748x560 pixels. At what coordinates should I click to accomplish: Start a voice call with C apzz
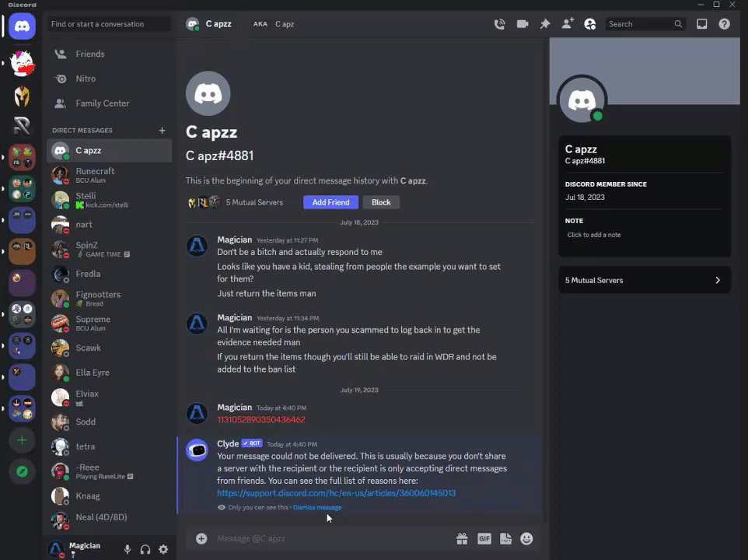pos(499,24)
